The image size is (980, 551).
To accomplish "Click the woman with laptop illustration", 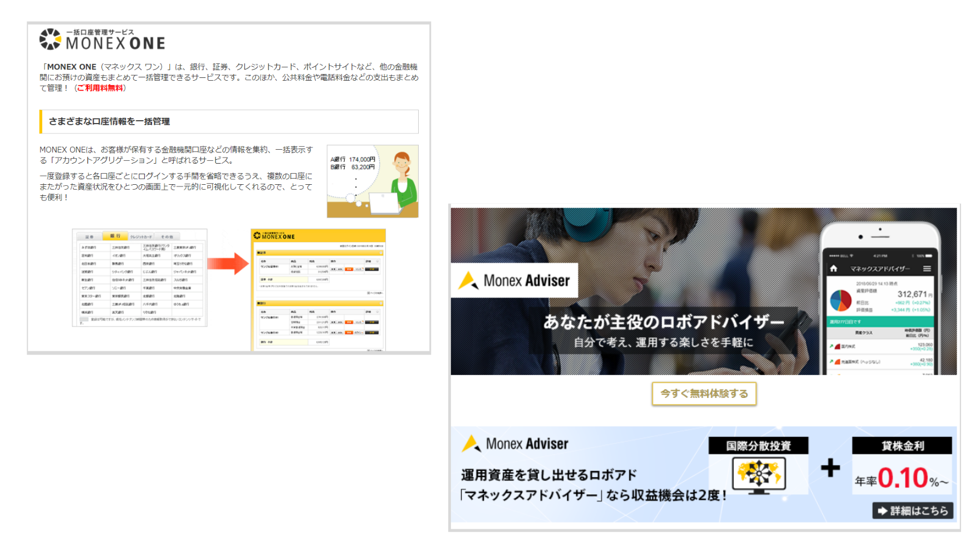I will [373, 181].
